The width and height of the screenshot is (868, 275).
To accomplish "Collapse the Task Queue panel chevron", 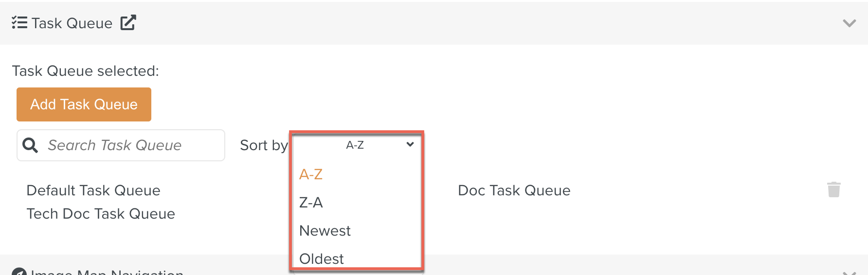I will [849, 23].
